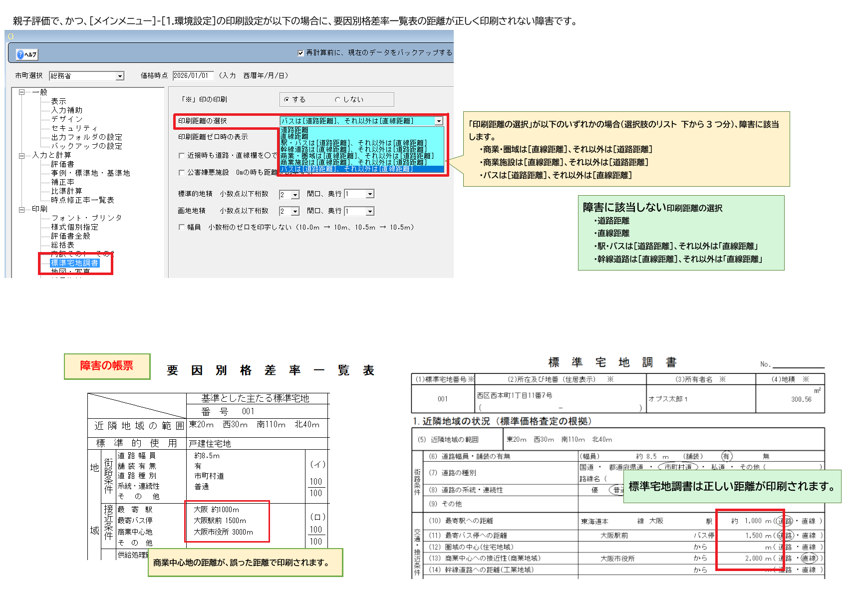Check the 公害嫌悪施設 checkbox

pyautogui.click(x=182, y=173)
